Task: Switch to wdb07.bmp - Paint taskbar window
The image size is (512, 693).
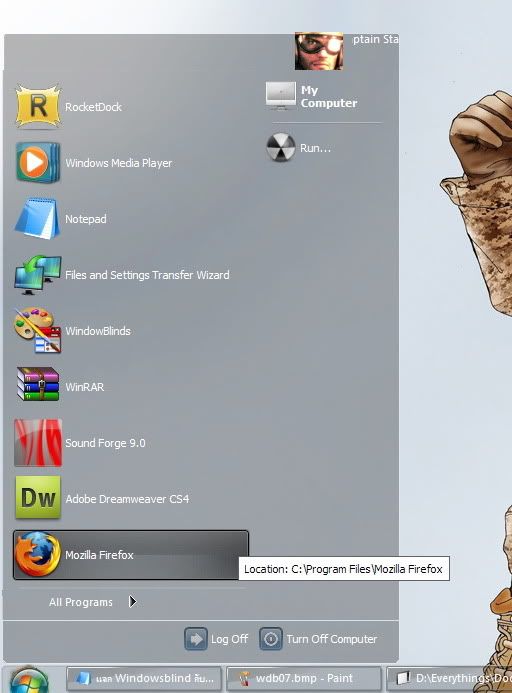Action: 304,679
